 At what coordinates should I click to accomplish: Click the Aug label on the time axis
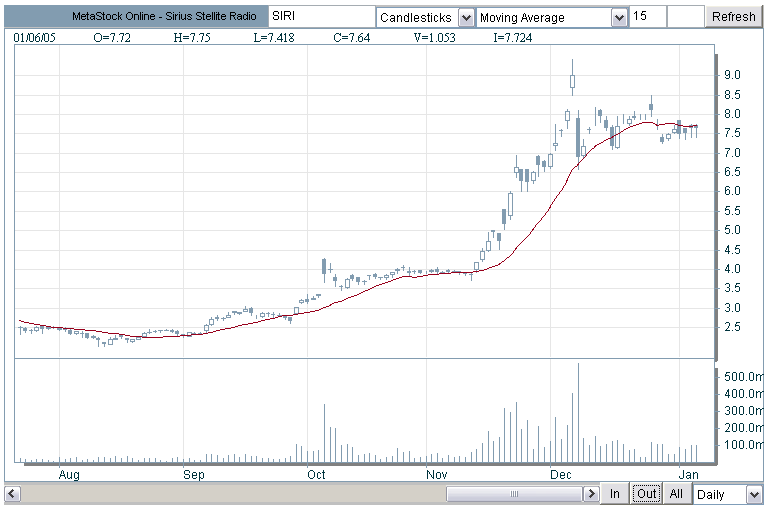(69, 475)
